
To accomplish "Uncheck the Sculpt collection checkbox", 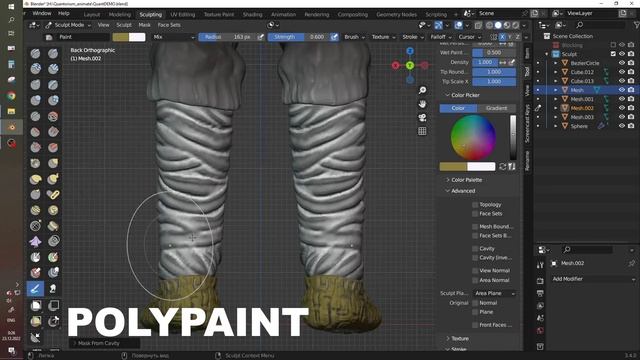I will pos(613,54).
